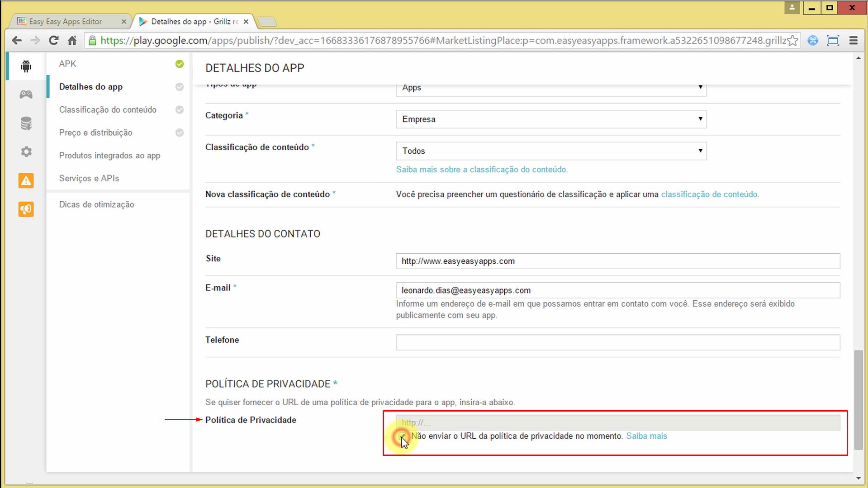Viewport: 868px width, 488px height.
Task: Click the blue command key extension icon
Action: (813, 40)
